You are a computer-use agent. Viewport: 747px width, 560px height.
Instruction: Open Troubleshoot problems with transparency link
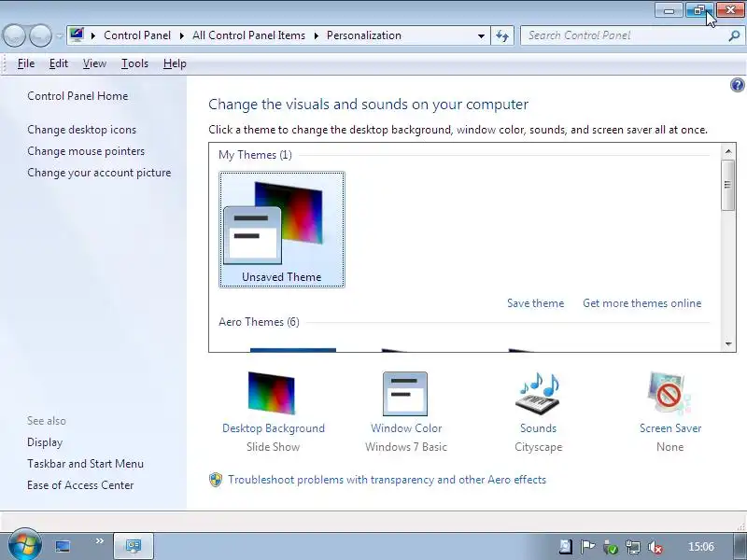tap(387, 480)
